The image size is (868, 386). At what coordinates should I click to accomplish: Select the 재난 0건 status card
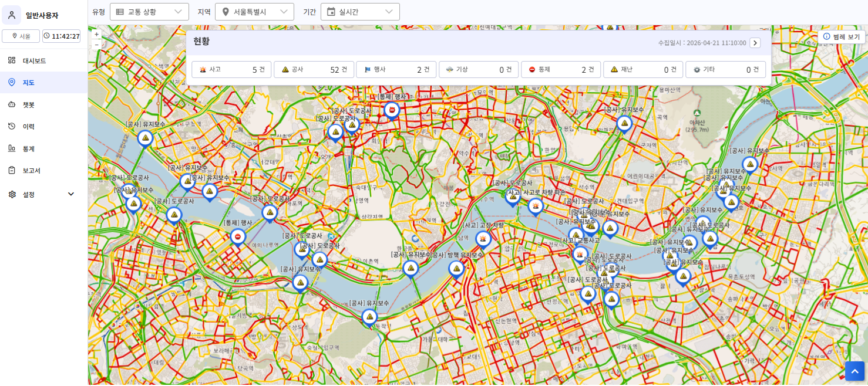(x=643, y=69)
